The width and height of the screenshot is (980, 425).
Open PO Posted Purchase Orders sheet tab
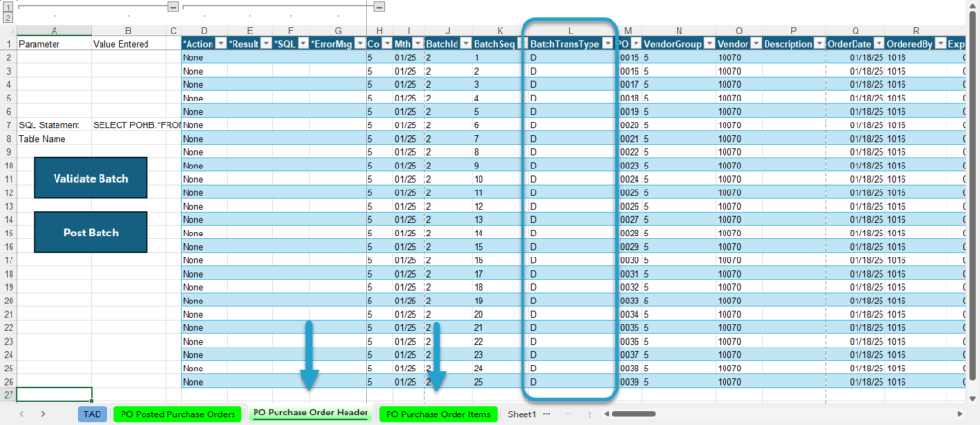[x=177, y=414]
